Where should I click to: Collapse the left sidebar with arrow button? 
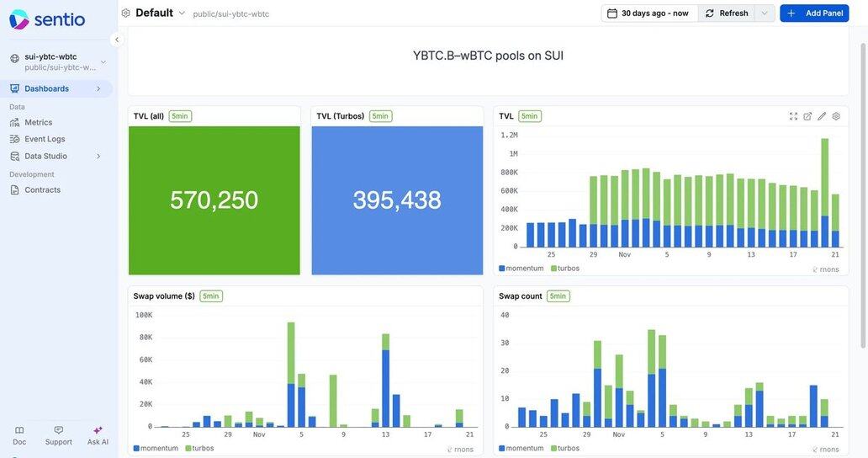117,40
